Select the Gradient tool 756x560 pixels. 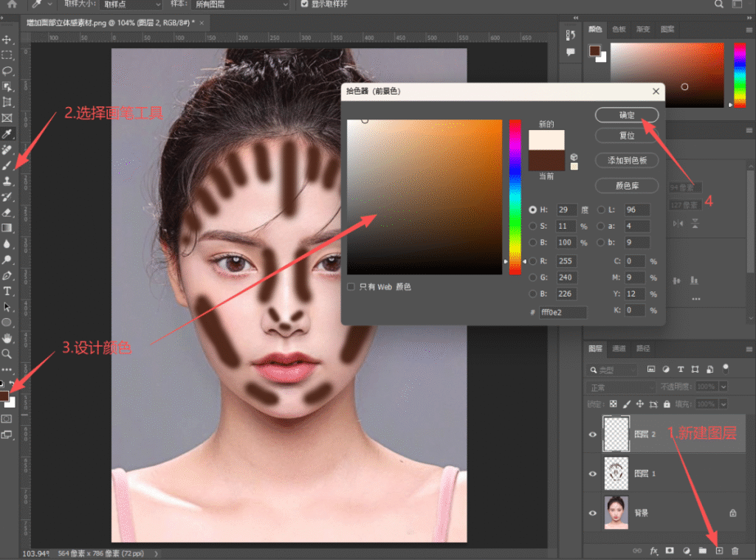[7, 228]
